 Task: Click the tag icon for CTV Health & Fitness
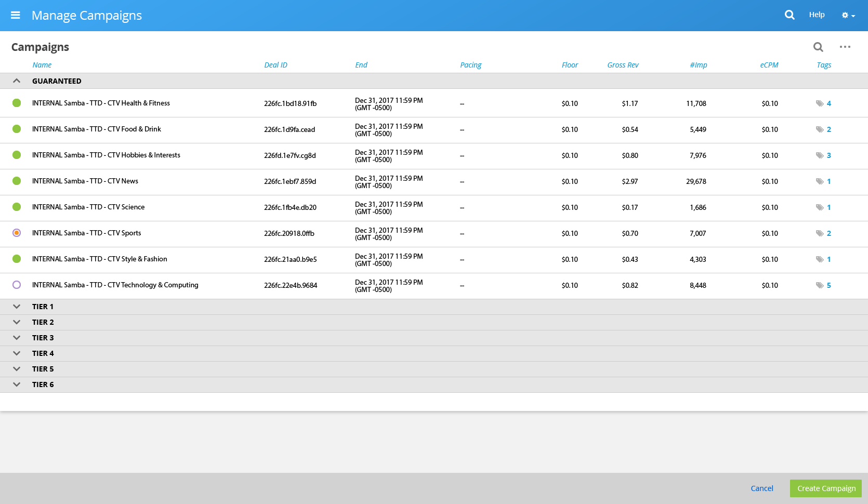(x=820, y=103)
